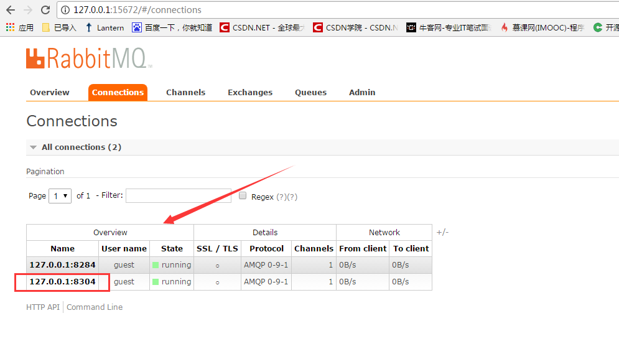
Task: Sort by the To client column header
Action: pyautogui.click(x=411, y=249)
